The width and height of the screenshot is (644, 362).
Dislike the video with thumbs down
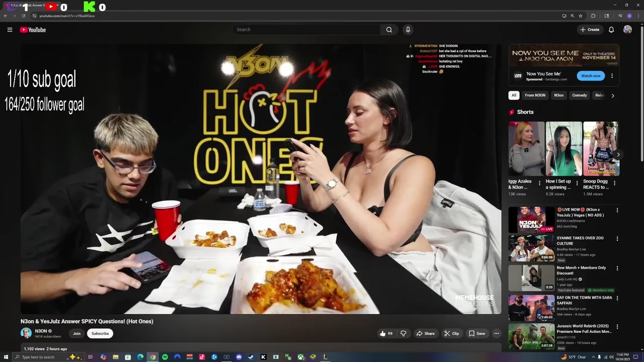coord(403,333)
